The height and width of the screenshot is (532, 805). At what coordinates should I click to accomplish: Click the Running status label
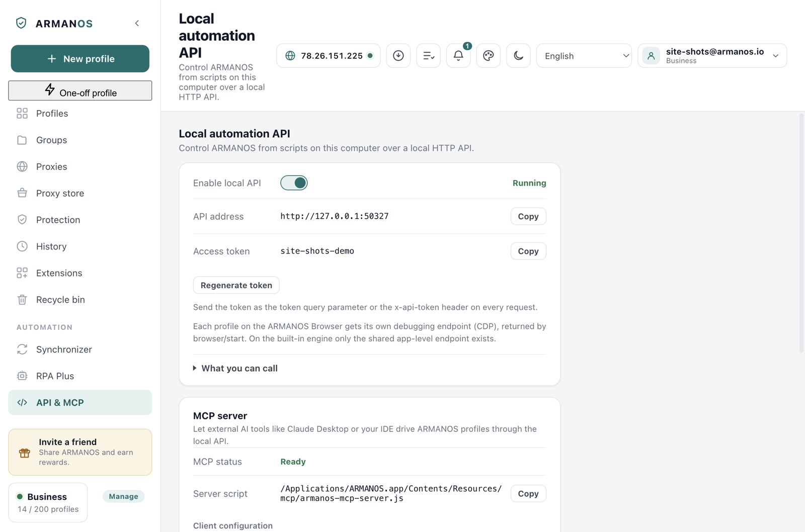pyautogui.click(x=529, y=183)
